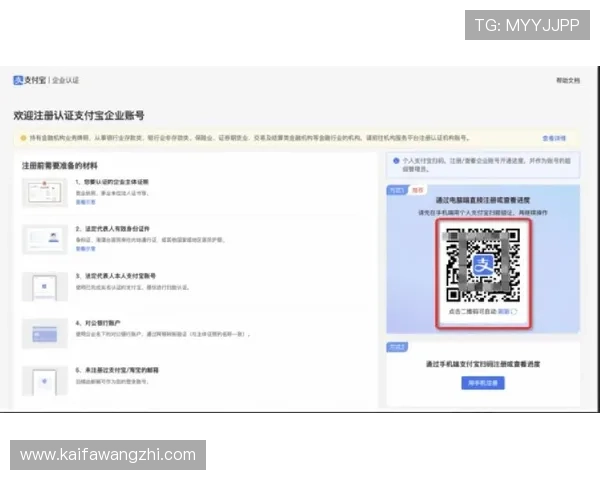This screenshot has width=600, height=480.
Task: Click the 4. 对公银行账户 item title
Action: point(98,323)
